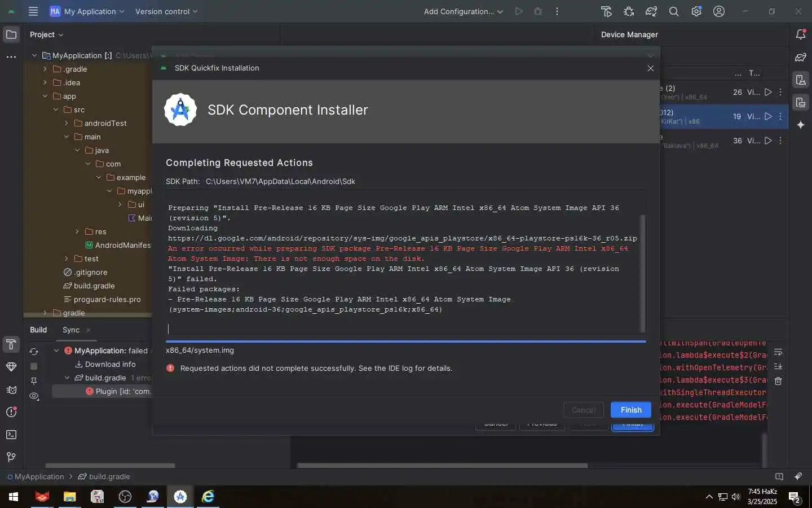Viewport: 812px width, 508px height.
Task: Open the account profile icon
Action: pyautogui.click(x=719, y=11)
